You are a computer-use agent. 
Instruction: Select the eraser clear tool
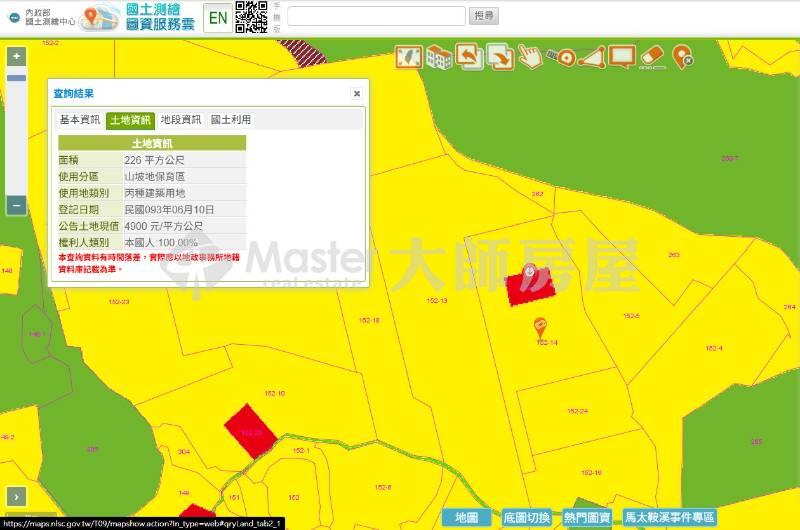(652, 56)
